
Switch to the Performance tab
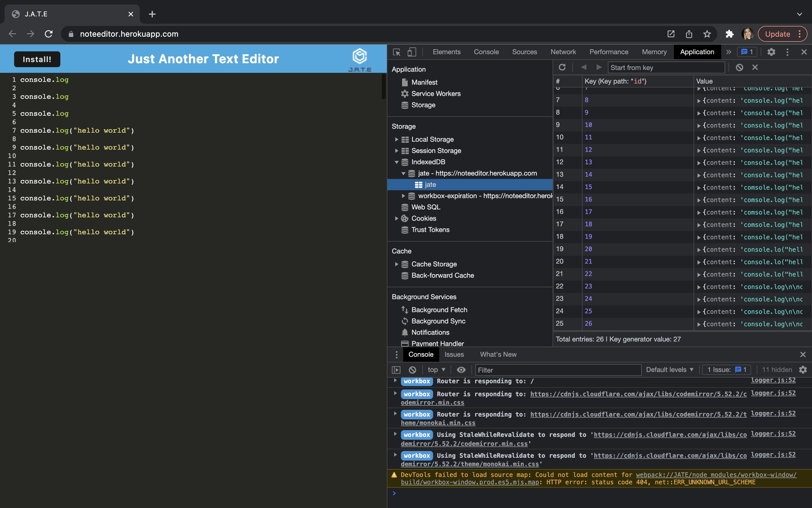609,52
